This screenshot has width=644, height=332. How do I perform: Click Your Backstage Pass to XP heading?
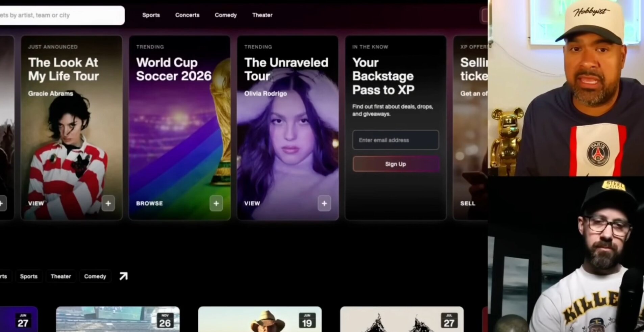[x=383, y=76]
